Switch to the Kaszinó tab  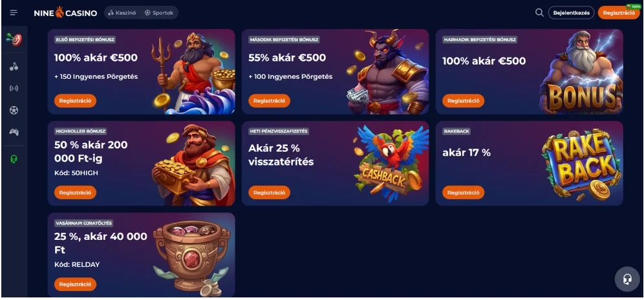coord(122,13)
